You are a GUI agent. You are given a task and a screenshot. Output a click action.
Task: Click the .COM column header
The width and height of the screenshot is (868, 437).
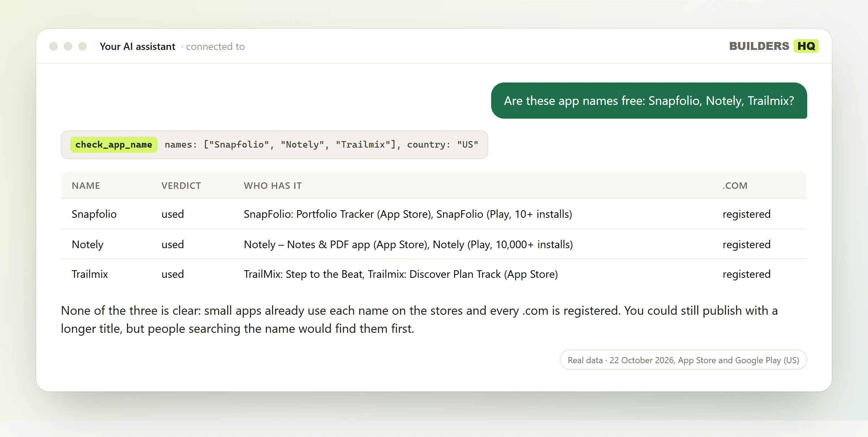pos(735,186)
